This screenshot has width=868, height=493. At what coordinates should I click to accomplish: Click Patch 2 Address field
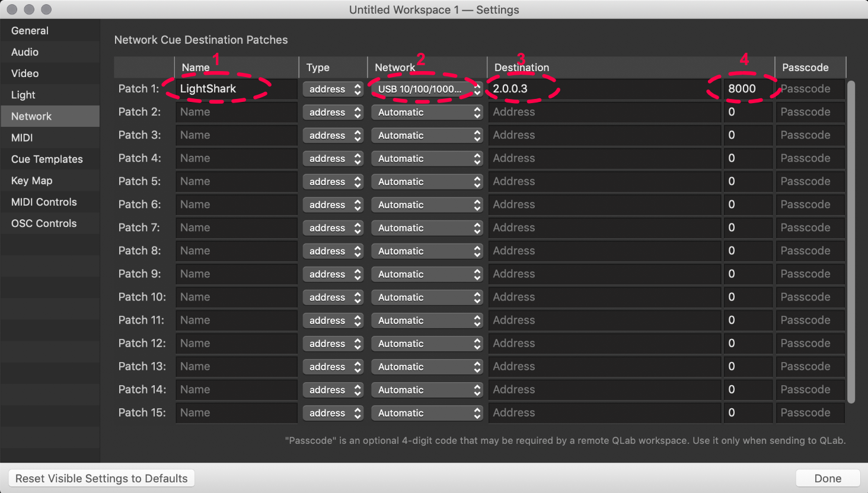coord(605,112)
